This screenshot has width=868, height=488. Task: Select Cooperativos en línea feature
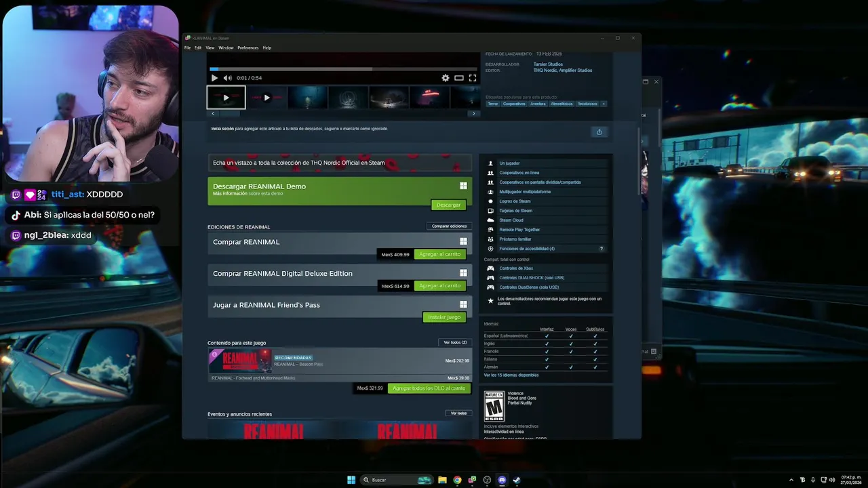pos(519,173)
